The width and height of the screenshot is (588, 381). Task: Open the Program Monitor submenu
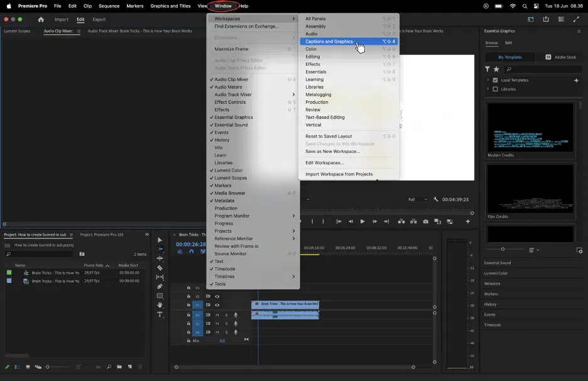(253, 216)
